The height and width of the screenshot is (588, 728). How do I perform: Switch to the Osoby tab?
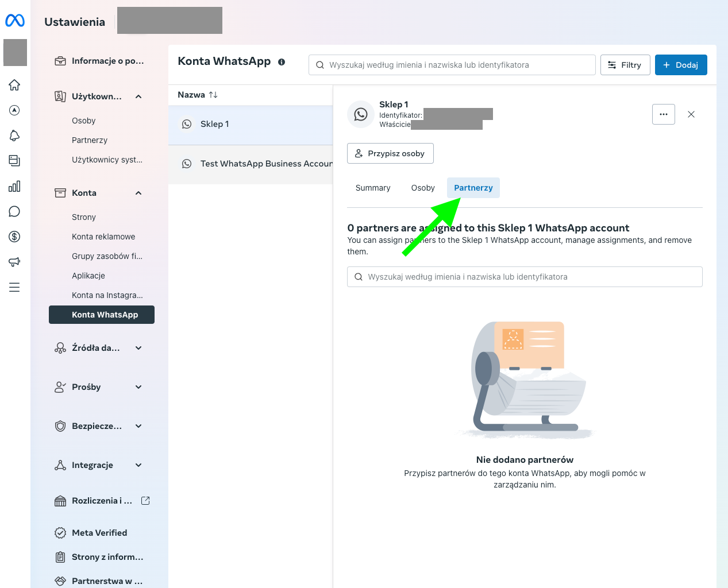[423, 188]
